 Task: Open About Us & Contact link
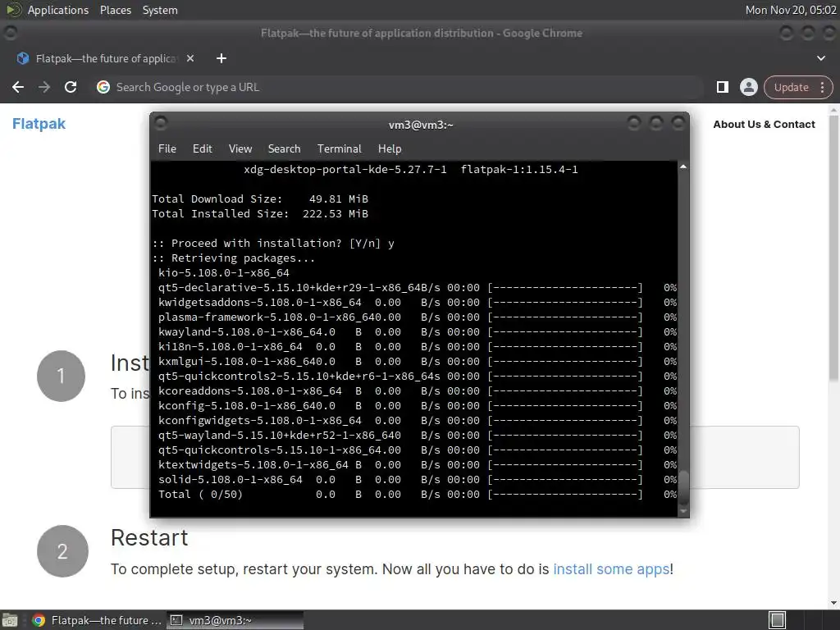pos(764,125)
